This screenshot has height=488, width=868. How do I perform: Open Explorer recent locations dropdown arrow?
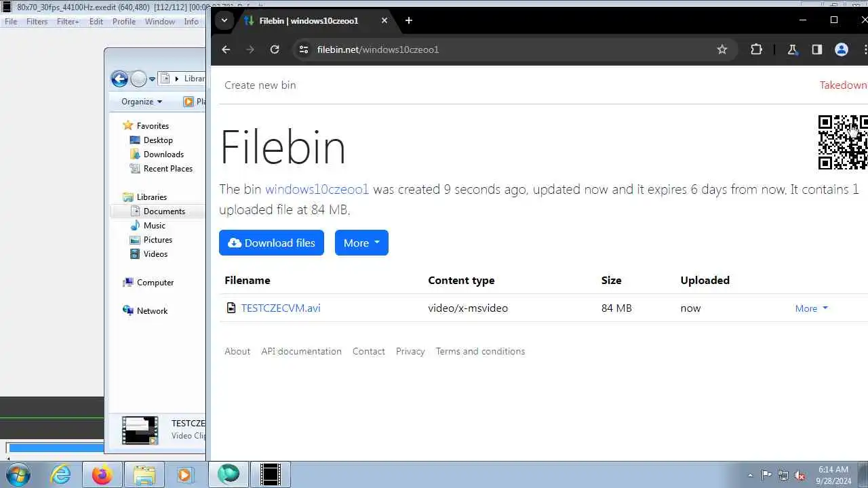coord(152,79)
